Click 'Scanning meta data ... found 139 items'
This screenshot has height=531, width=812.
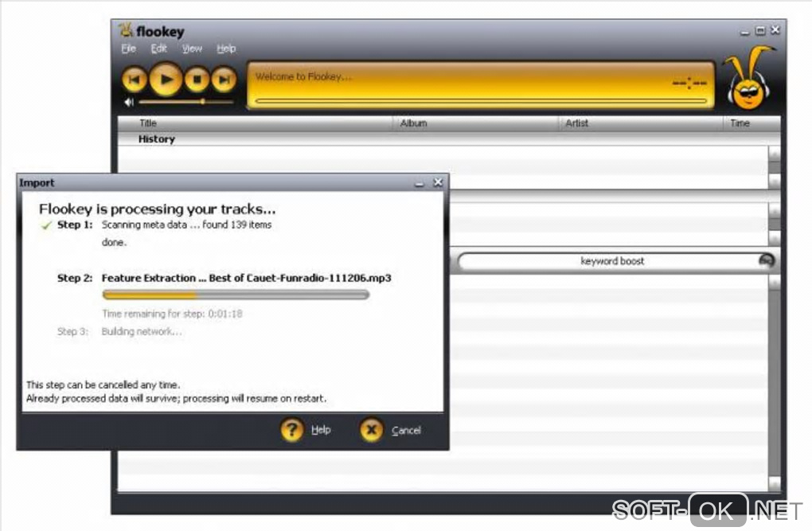tap(186, 225)
